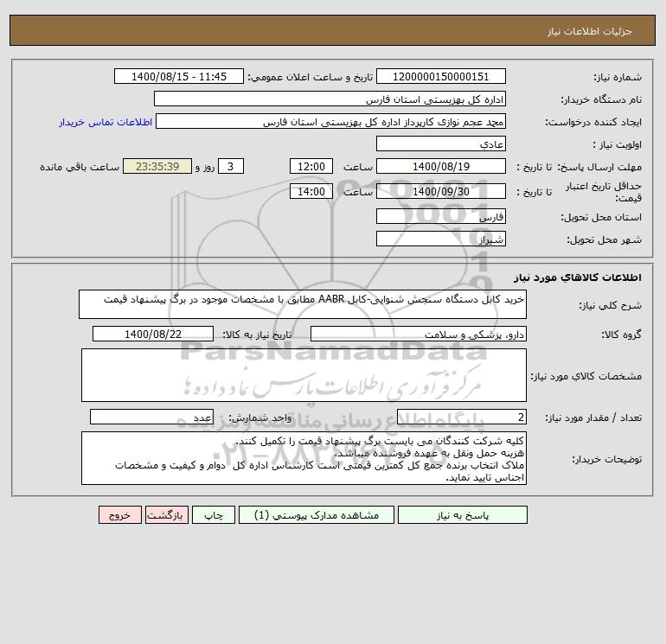
Task: Click label شماره نیاز
Action: (618, 77)
